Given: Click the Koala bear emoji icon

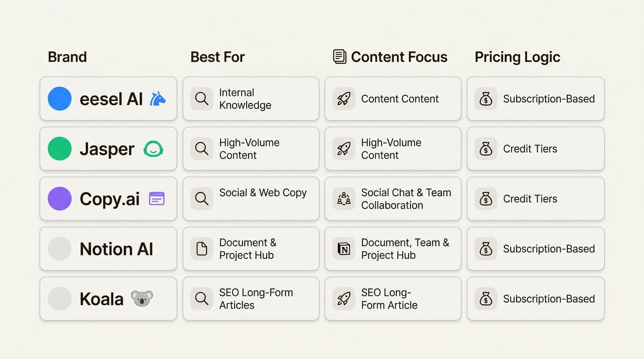Looking at the screenshot, I should [x=142, y=298].
